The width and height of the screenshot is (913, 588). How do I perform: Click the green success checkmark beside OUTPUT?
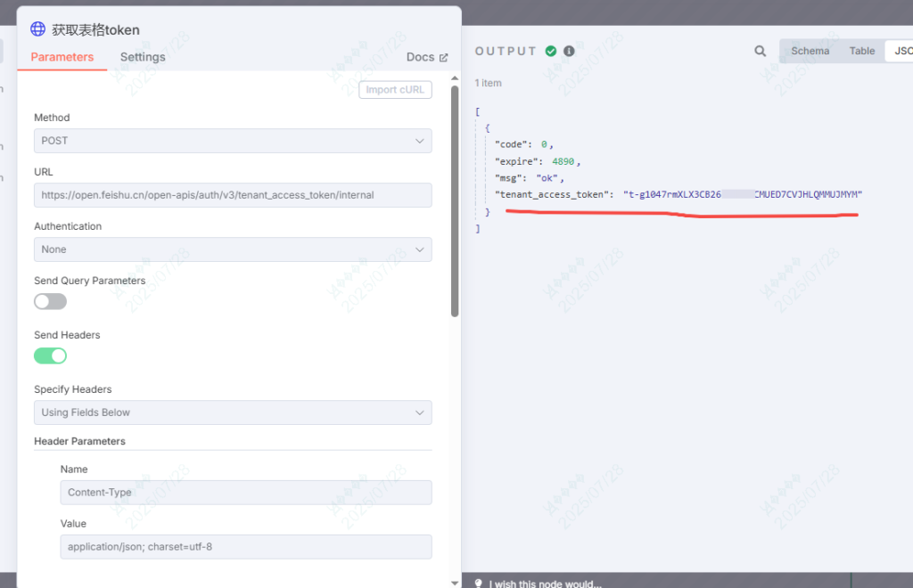551,52
